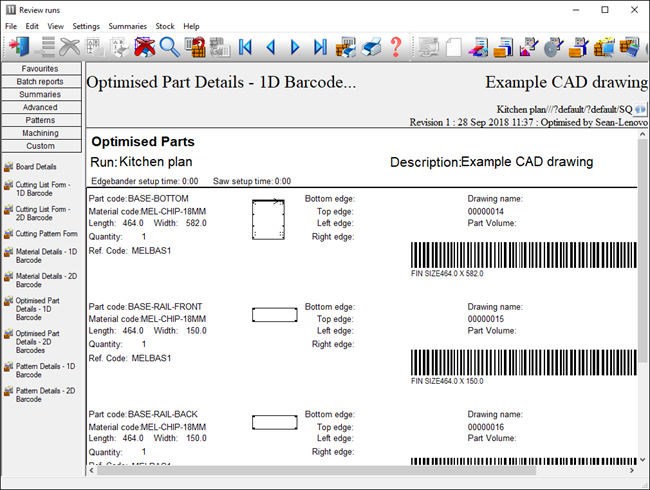
Task: Open Pattern Details - 1D Barcode report
Action: pyautogui.click(x=44, y=371)
